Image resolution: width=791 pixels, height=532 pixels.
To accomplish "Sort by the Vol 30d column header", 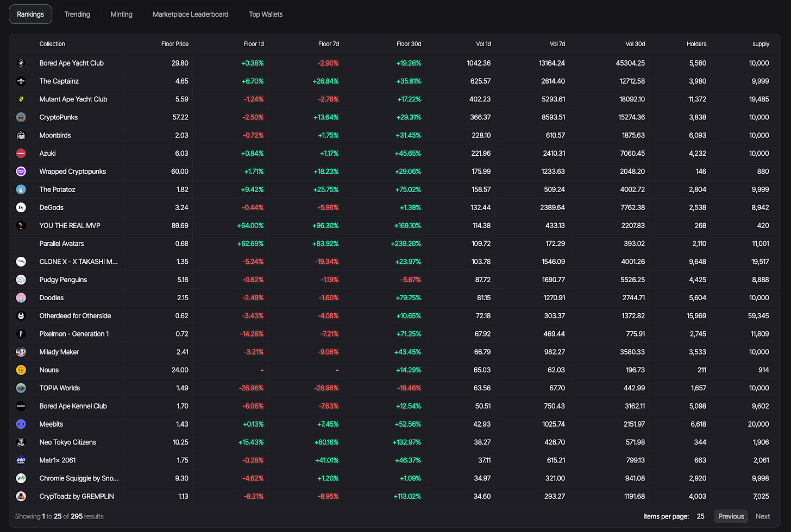I will 635,44.
